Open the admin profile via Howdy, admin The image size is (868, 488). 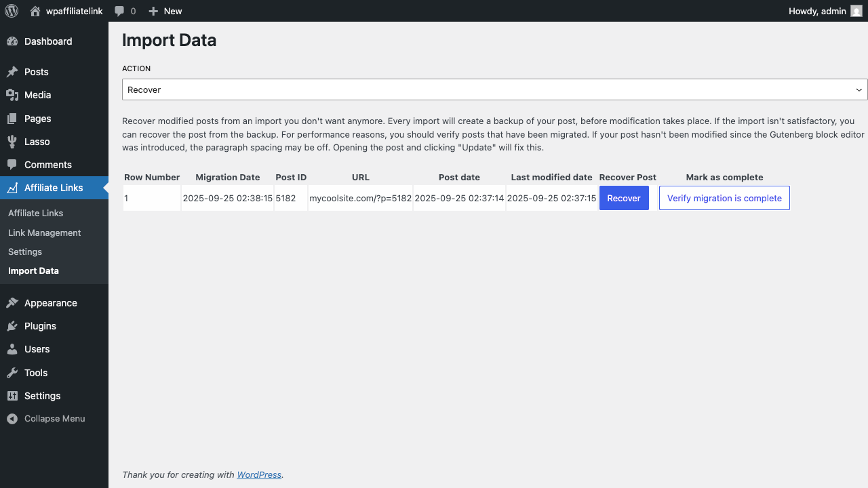[x=817, y=11]
